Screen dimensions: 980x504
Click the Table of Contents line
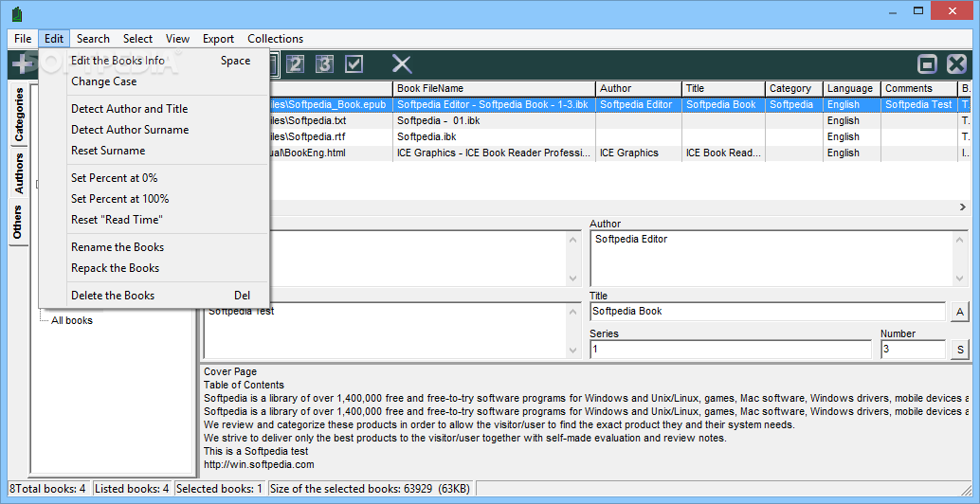[244, 385]
